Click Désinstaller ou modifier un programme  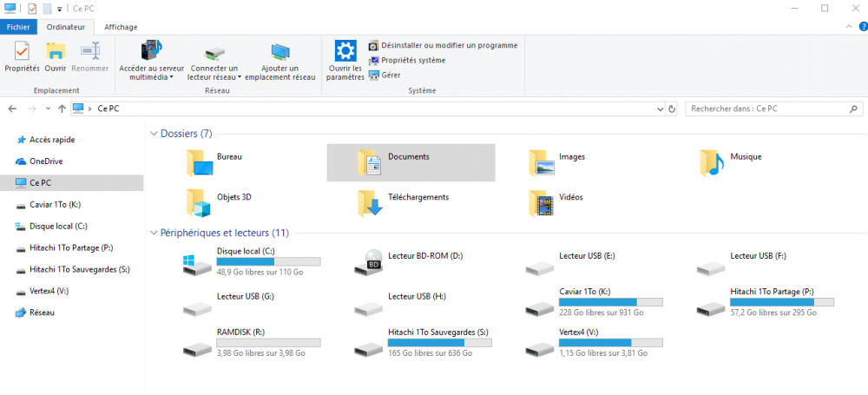[x=443, y=45]
